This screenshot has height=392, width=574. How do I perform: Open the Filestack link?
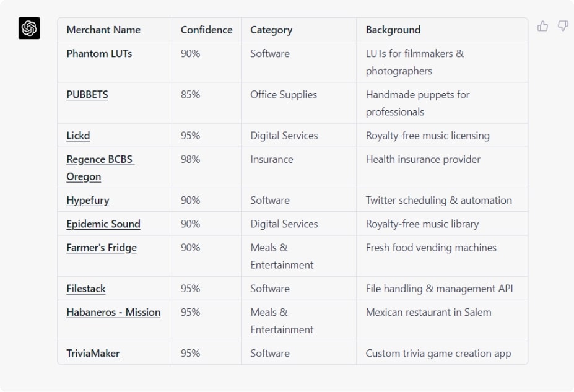(86, 289)
